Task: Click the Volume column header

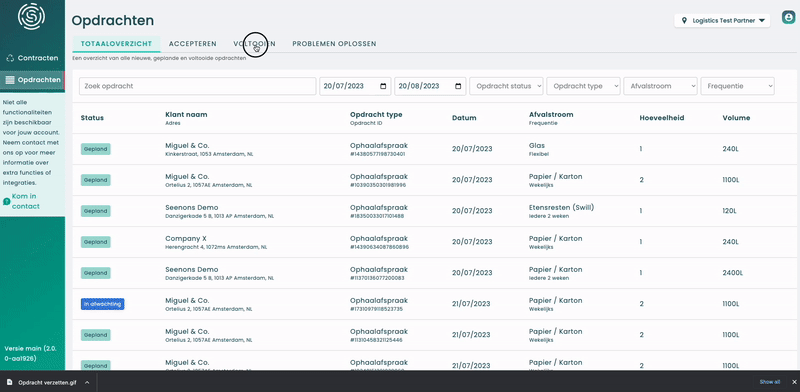Action: coord(736,118)
